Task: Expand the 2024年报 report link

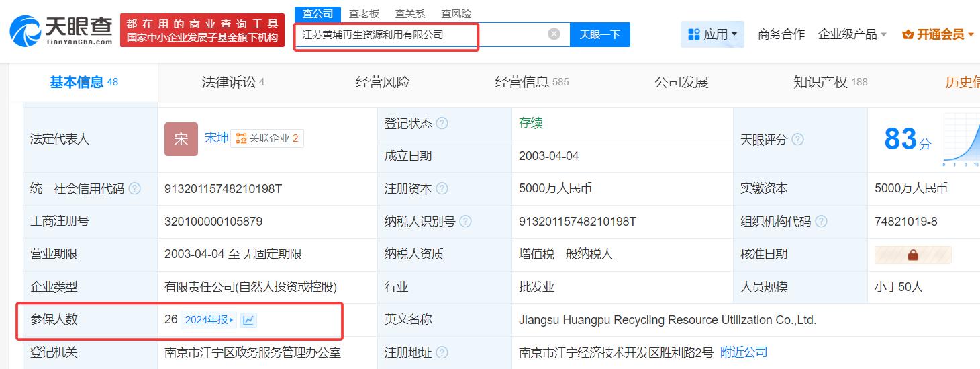Action: (209, 320)
